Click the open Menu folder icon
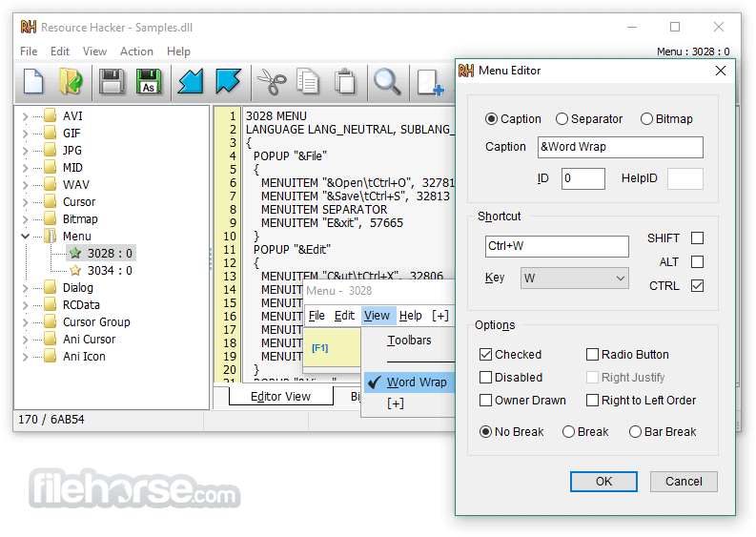Image resolution: width=756 pixels, height=537 pixels. (51, 236)
